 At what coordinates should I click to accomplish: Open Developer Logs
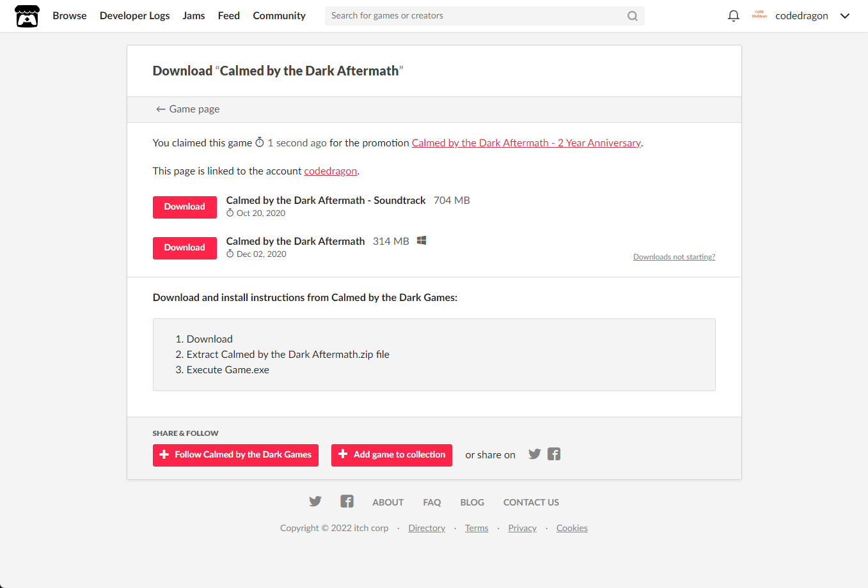pyautogui.click(x=135, y=16)
